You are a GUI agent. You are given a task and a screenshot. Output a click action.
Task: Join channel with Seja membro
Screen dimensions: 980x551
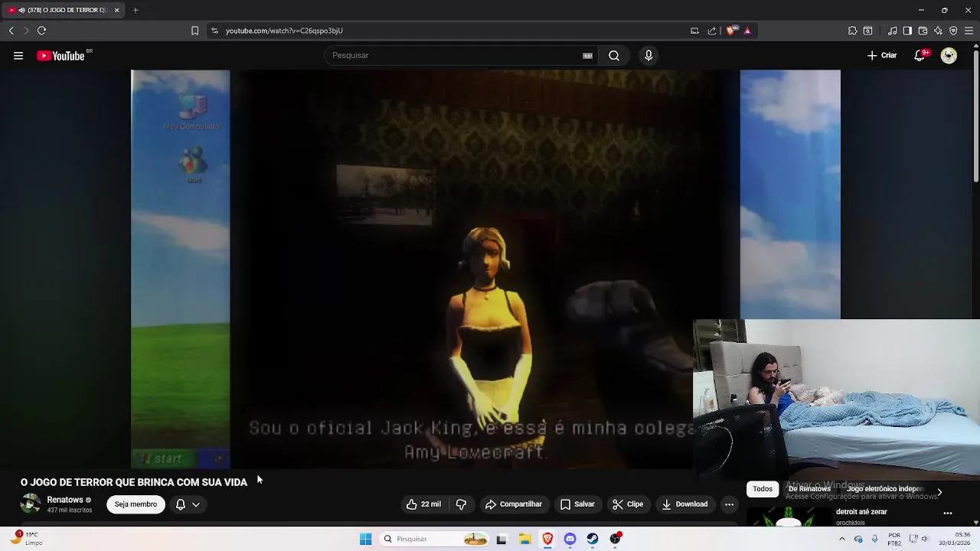tap(136, 504)
